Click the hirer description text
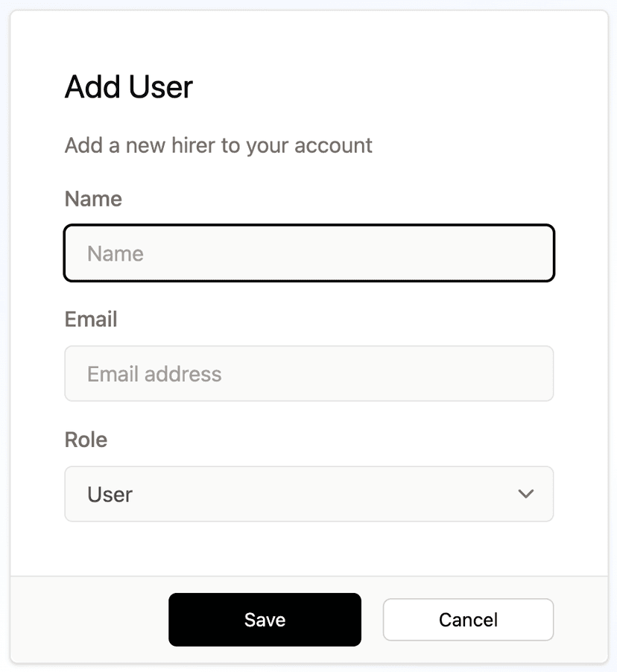Image resolution: width=617 pixels, height=672 pixels. click(218, 145)
